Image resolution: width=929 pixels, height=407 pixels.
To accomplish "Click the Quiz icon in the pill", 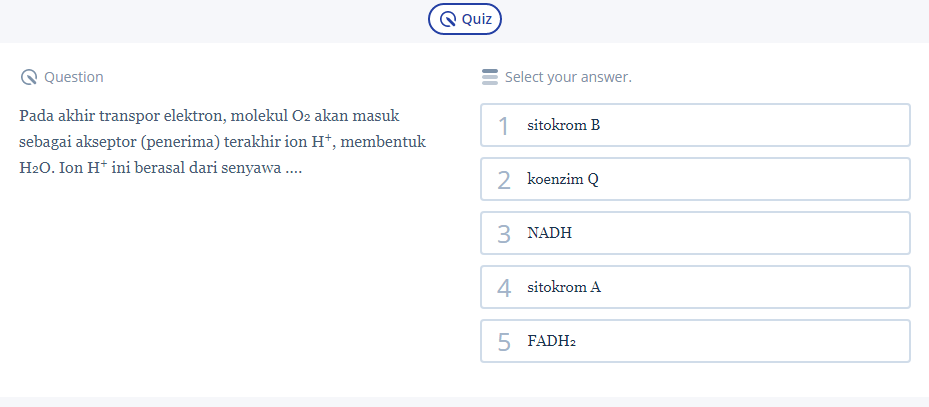I will click(x=448, y=19).
